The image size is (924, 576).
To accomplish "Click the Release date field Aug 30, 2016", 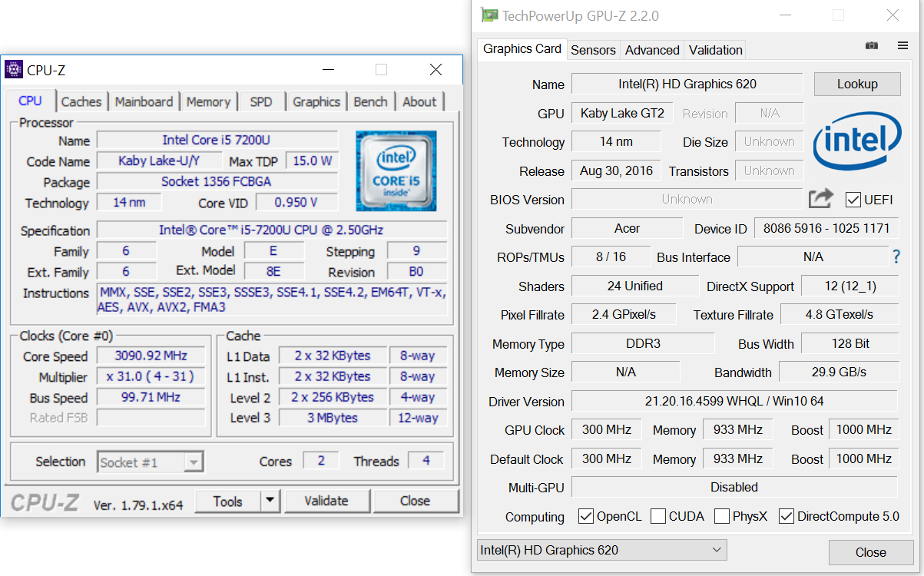I will click(616, 170).
